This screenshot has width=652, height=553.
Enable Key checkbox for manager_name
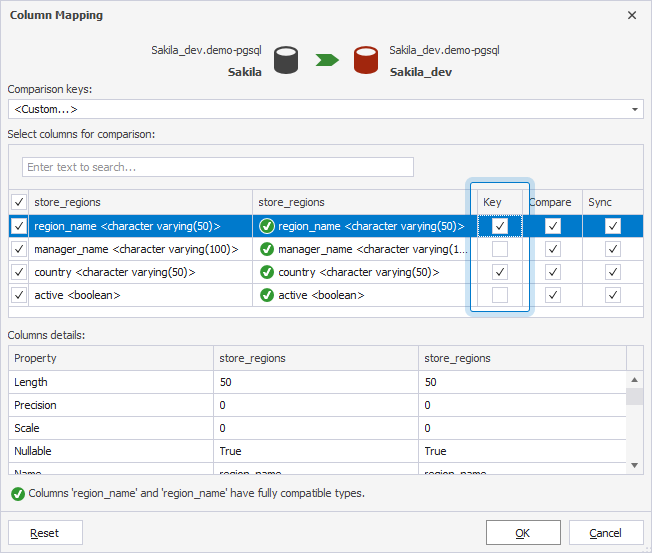(500, 249)
